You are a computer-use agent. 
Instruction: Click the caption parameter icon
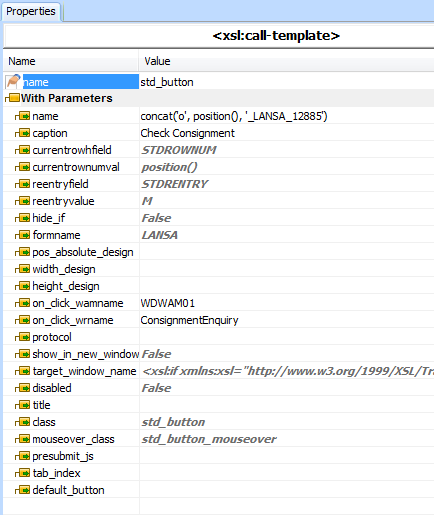tap(23, 133)
